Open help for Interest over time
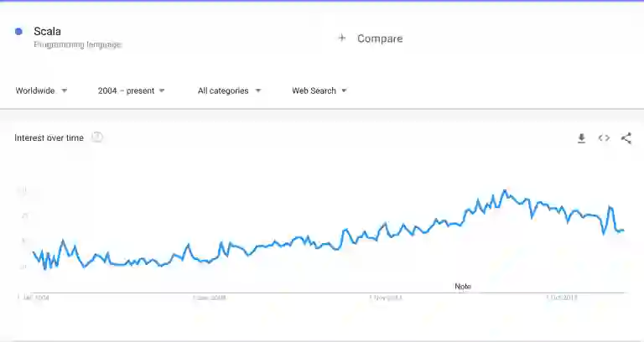This screenshot has height=342, width=644. (97, 137)
